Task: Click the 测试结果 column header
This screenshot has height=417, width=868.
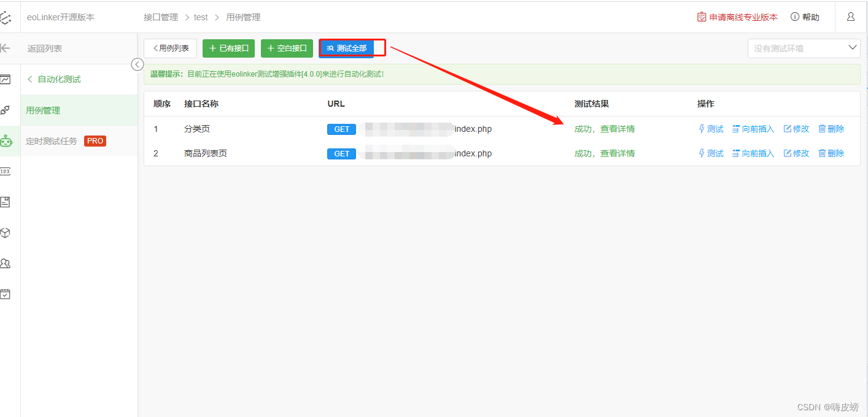Action: (592, 104)
